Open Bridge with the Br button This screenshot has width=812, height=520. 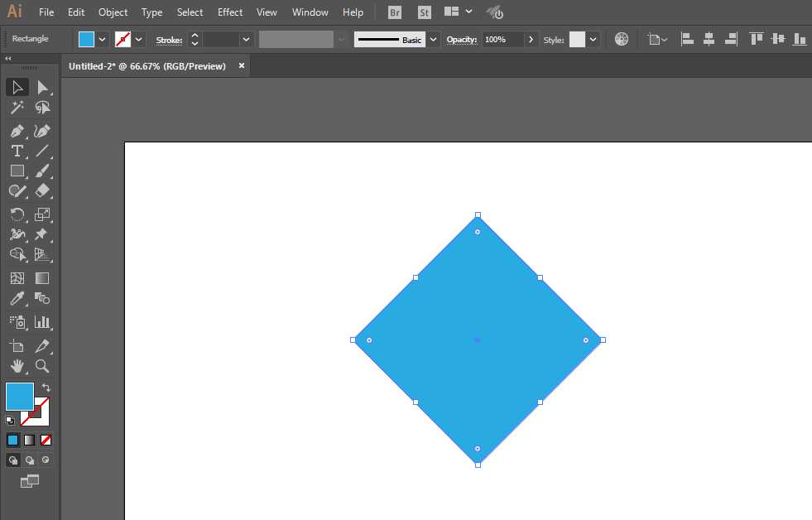[395, 12]
